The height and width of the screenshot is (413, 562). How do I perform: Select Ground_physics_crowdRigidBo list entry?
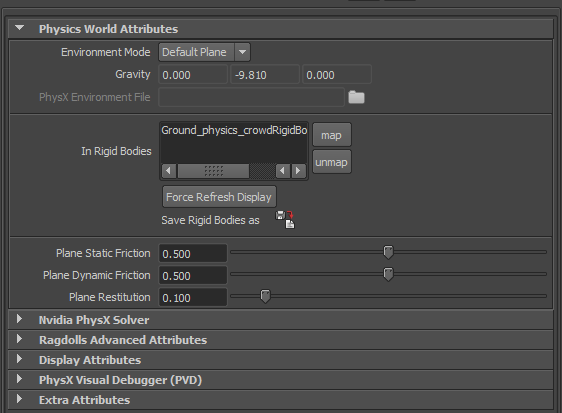(234, 130)
